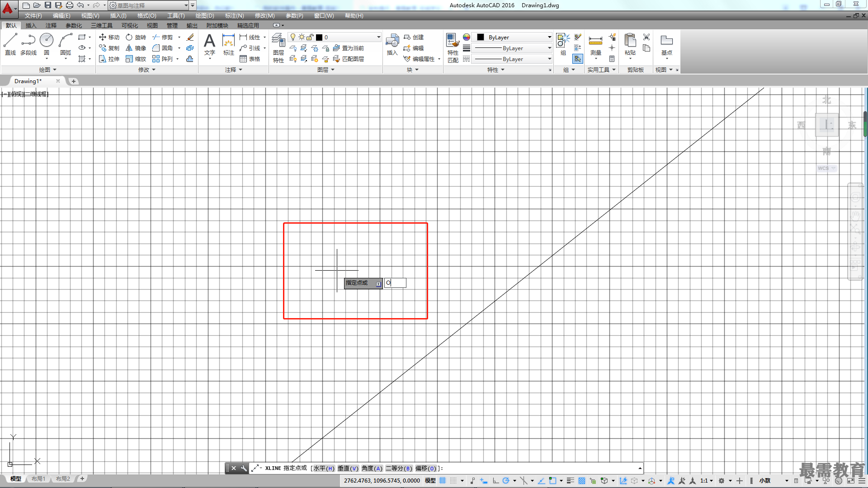The width and height of the screenshot is (868, 488).
Task: Choose the 角度(A) command option
Action: click(372, 468)
